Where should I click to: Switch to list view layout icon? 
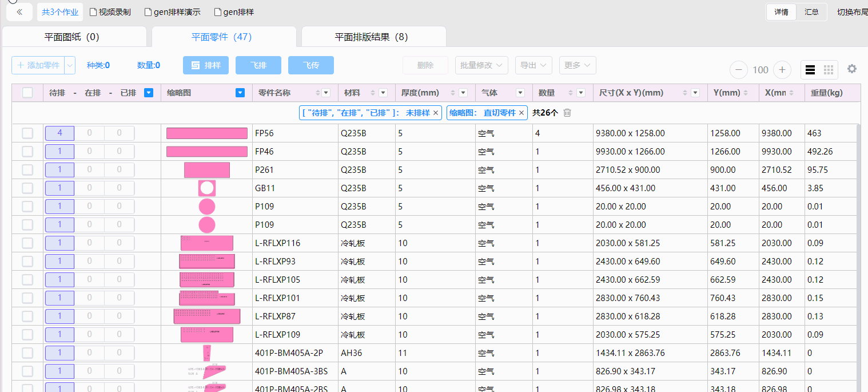pos(810,70)
